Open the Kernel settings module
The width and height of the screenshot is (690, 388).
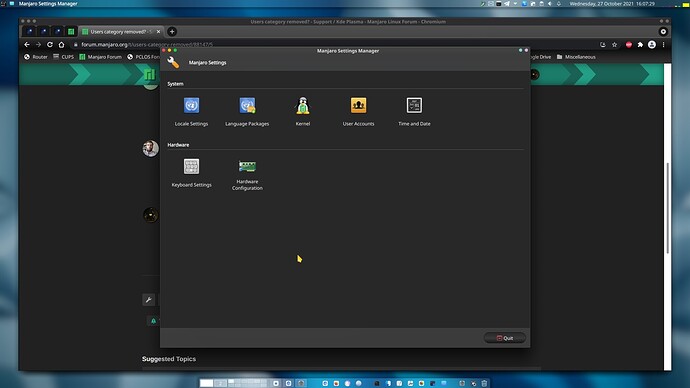tap(303, 112)
